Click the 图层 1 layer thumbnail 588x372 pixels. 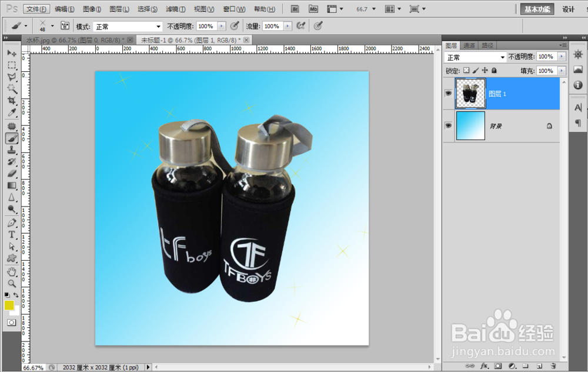tap(470, 94)
